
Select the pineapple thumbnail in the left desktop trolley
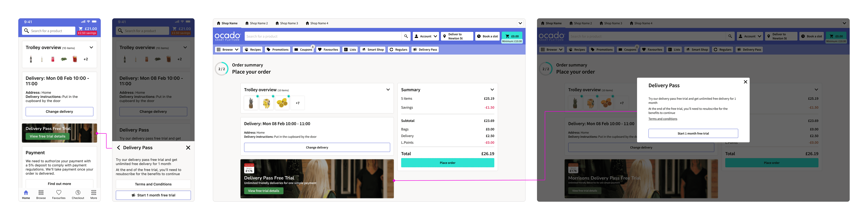251,103
